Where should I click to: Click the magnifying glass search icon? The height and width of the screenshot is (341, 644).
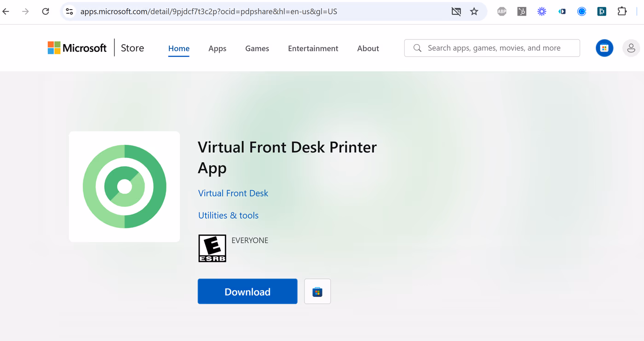coord(417,48)
